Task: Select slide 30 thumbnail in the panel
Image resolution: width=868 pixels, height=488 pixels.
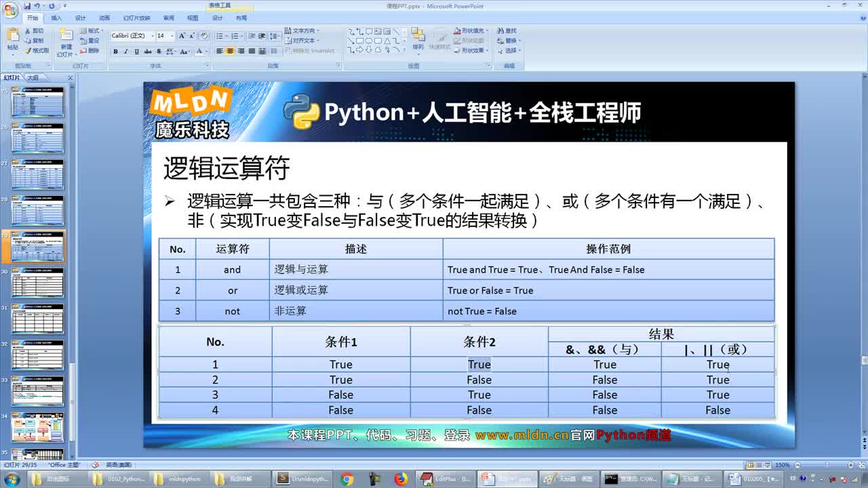Action: (37, 283)
